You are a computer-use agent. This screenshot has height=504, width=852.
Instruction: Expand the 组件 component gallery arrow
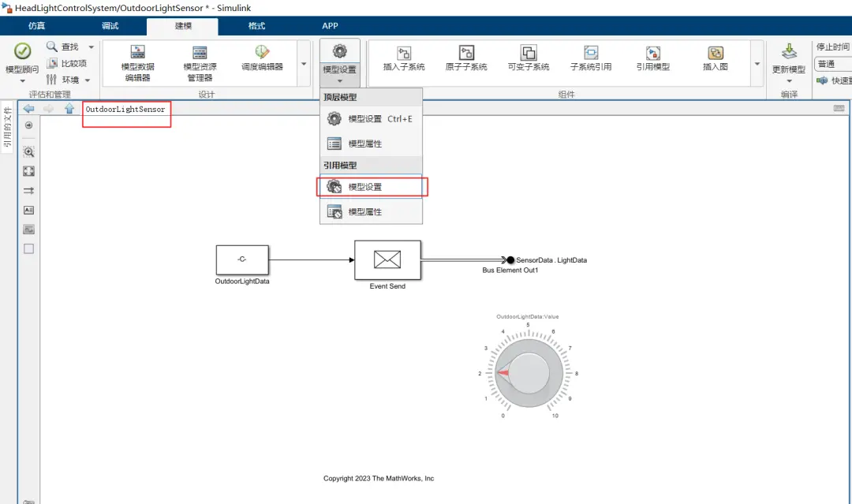pos(757,64)
